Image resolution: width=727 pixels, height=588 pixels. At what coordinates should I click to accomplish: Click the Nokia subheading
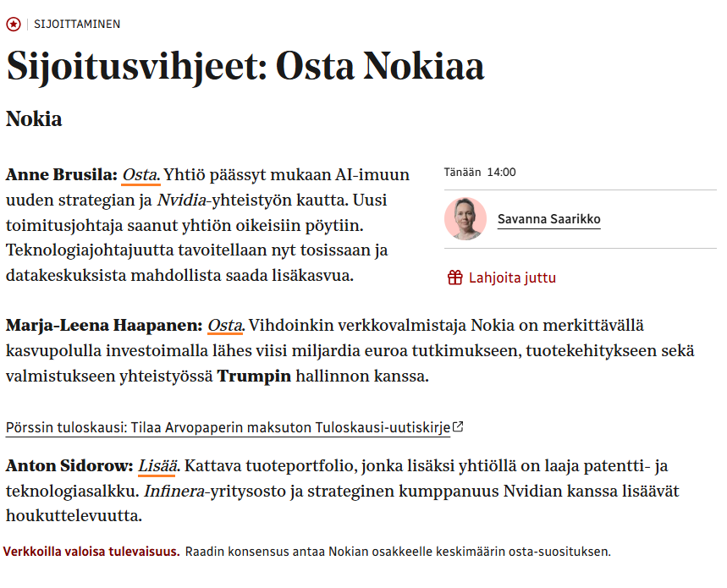pos(34,118)
